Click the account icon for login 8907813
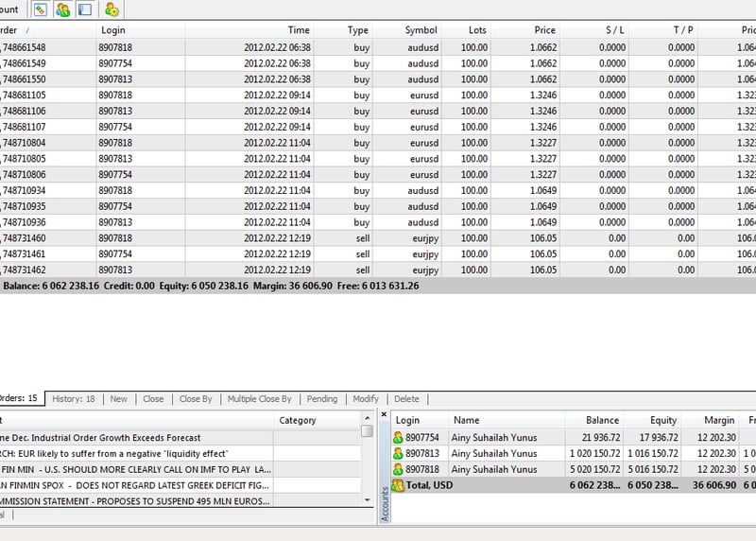Screen dimensions: 756x541 [x=399, y=454]
